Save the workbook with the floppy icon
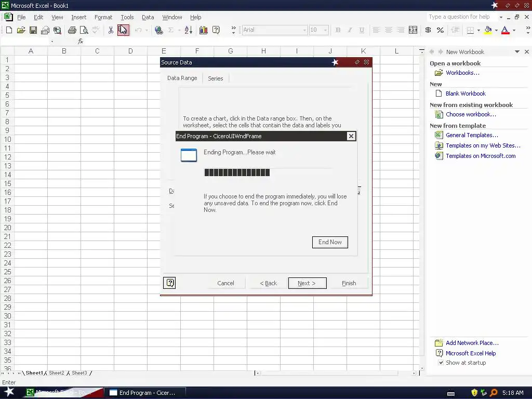Image resolution: width=532 pixels, height=399 pixels. coord(33,30)
